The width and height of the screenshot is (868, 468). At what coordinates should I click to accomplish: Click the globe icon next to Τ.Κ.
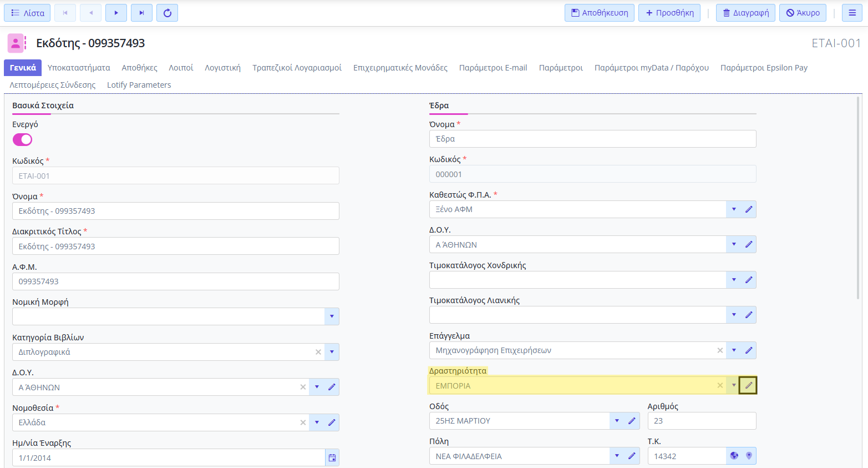[x=734, y=456]
